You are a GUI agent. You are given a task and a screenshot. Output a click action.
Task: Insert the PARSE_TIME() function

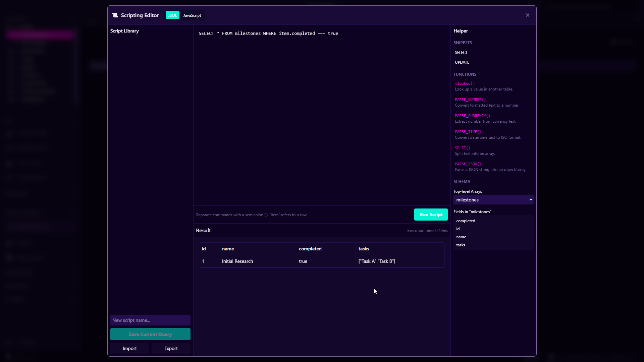468,132
